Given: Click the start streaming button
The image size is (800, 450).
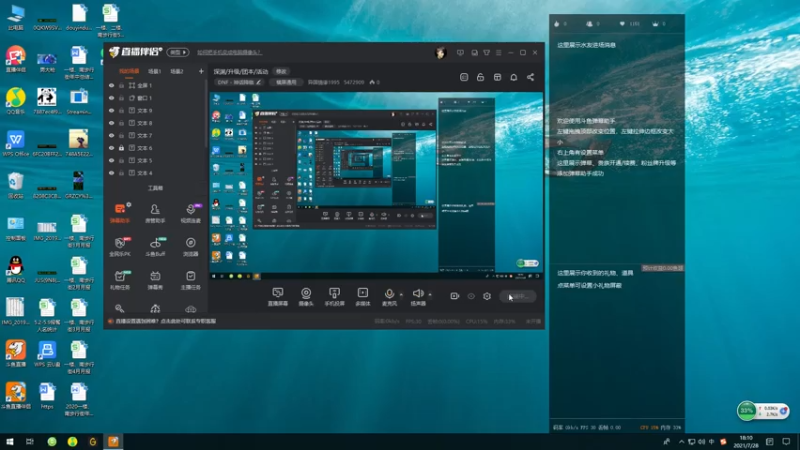Looking at the screenshot, I should [x=518, y=296].
